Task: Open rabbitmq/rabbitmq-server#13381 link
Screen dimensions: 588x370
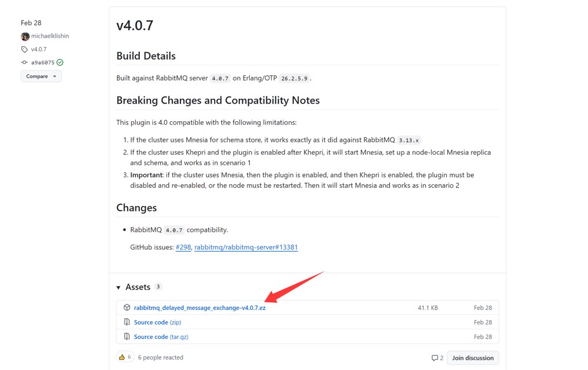Action: point(246,247)
